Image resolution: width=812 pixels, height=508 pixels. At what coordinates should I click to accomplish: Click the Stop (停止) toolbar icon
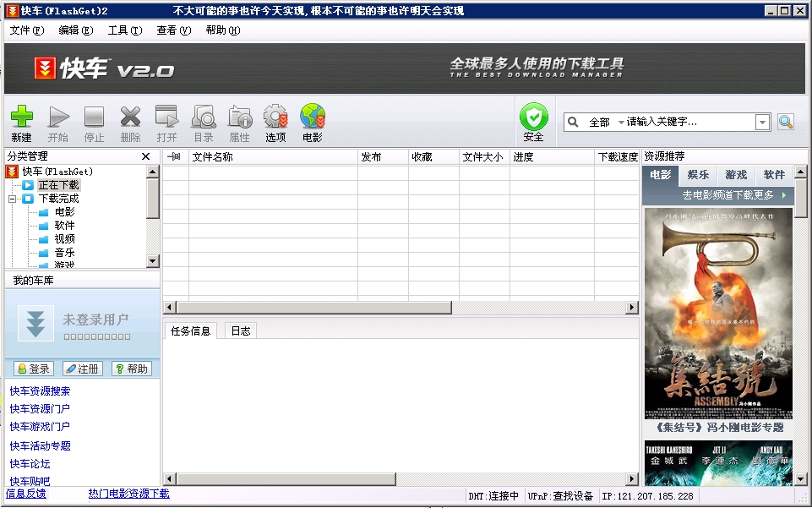95,117
